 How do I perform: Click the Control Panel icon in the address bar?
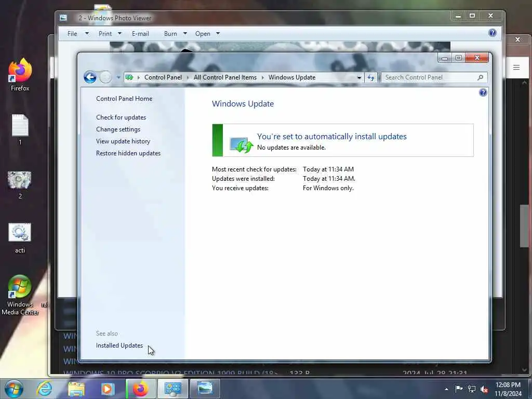(129, 77)
